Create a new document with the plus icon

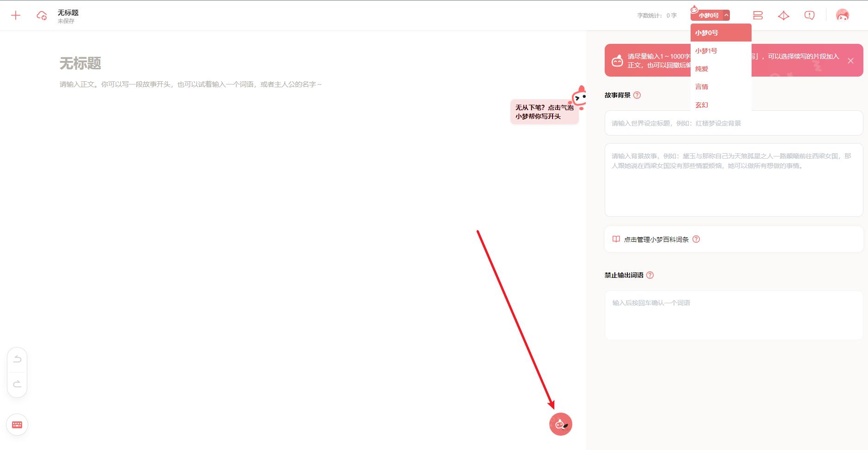(x=16, y=15)
